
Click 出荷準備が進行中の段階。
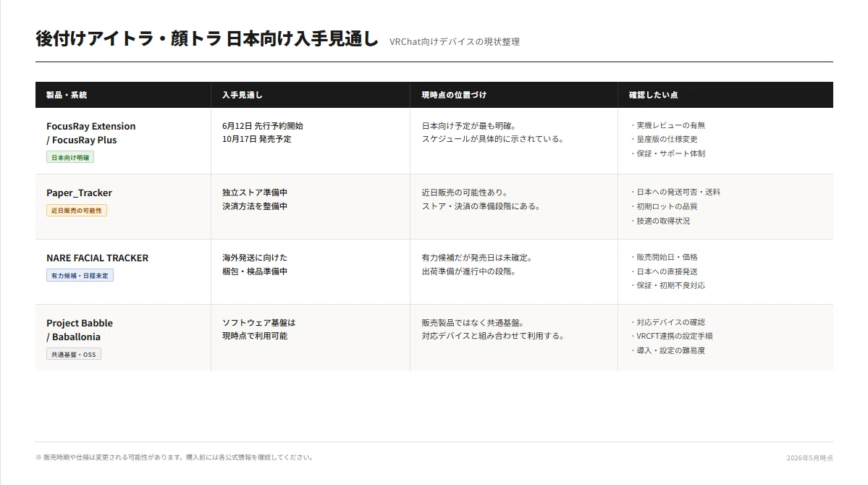pyautogui.click(x=470, y=271)
